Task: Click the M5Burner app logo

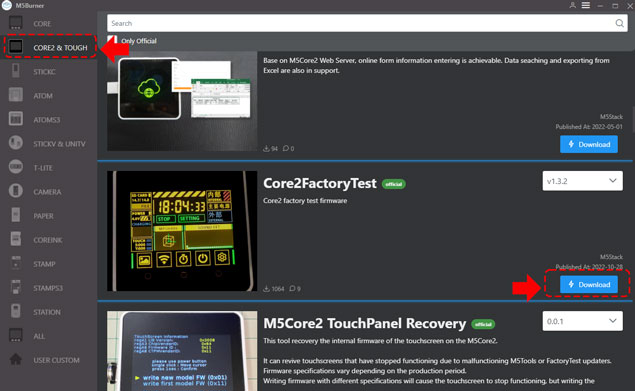Action: click(6, 5)
